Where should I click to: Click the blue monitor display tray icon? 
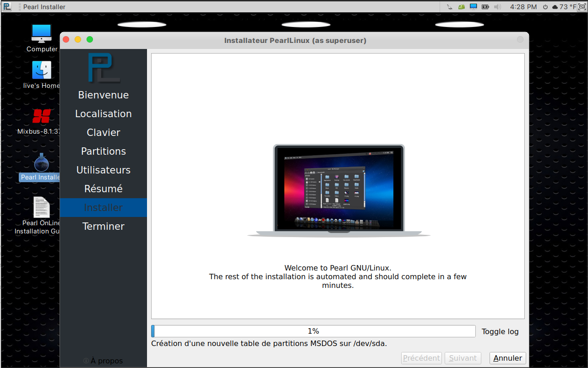point(474,7)
